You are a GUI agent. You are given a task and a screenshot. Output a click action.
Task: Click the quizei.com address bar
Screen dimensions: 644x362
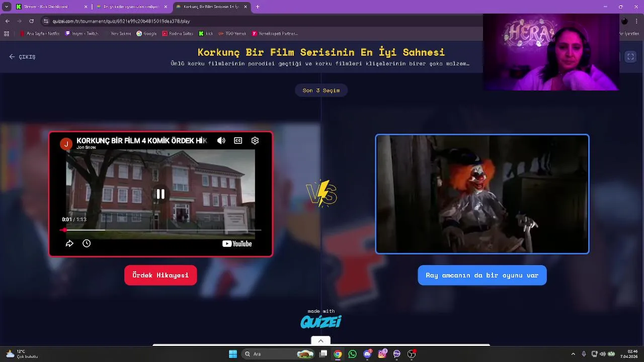262,21
